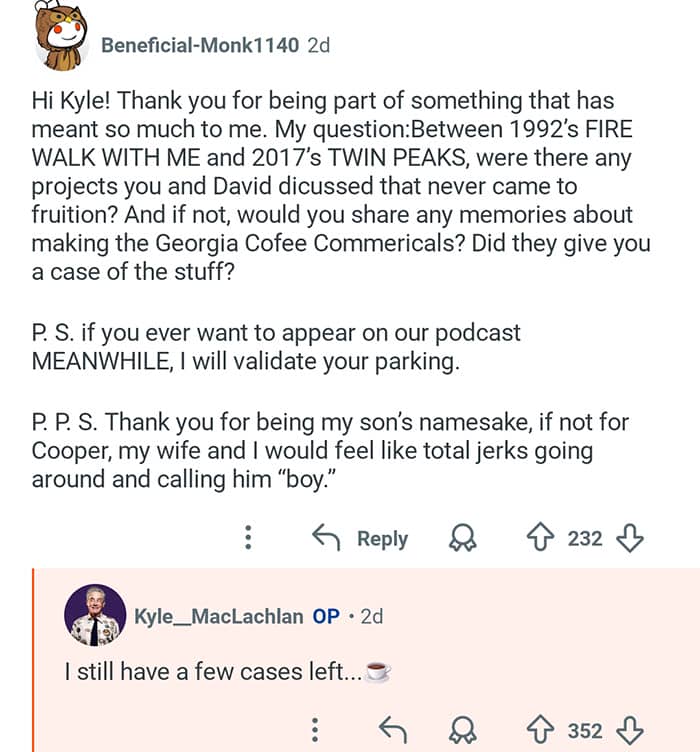This screenshot has width=700, height=752.
Task: Visit the Kyle_MacLachlan username link
Action: coord(218,616)
